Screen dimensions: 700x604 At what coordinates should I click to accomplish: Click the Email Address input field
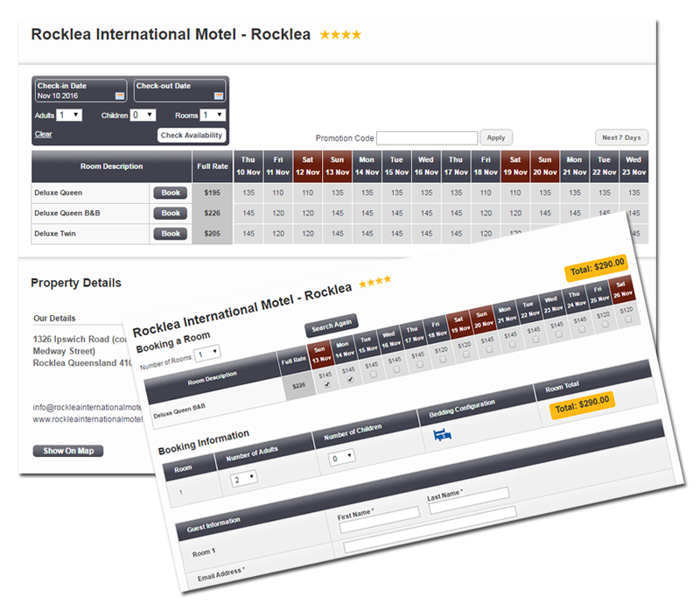click(430, 531)
